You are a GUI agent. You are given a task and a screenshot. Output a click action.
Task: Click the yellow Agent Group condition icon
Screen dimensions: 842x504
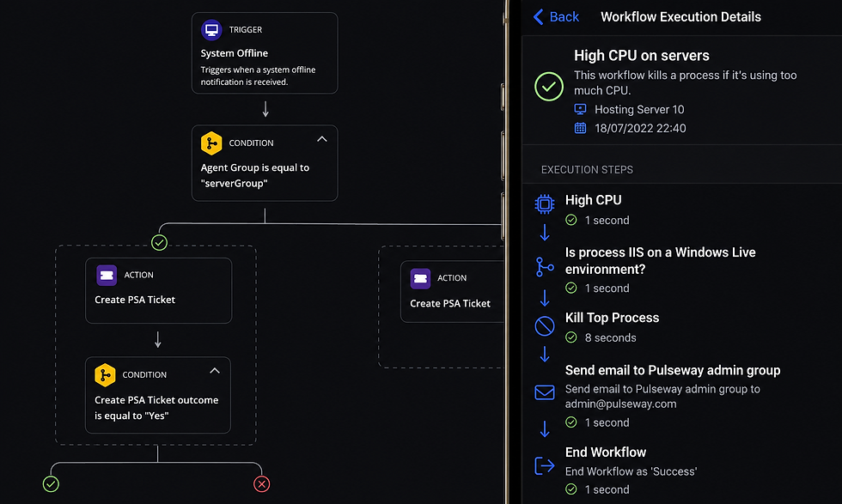click(x=211, y=143)
